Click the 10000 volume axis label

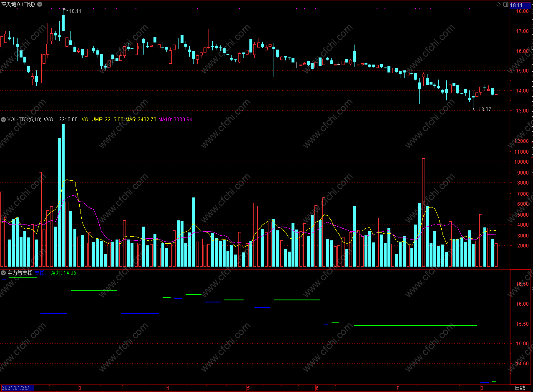coord(523,162)
